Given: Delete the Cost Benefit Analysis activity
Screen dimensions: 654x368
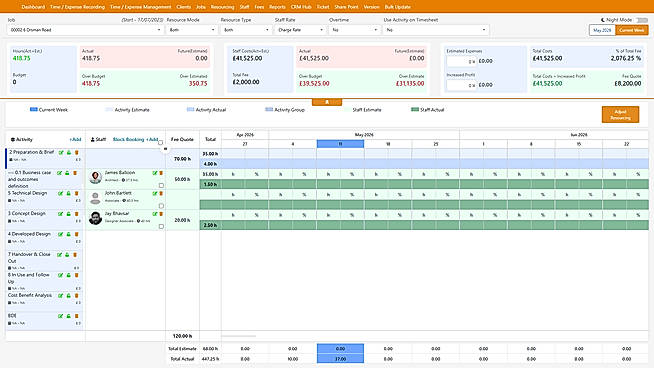Looking at the screenshot, I should (x=77, y=296).
